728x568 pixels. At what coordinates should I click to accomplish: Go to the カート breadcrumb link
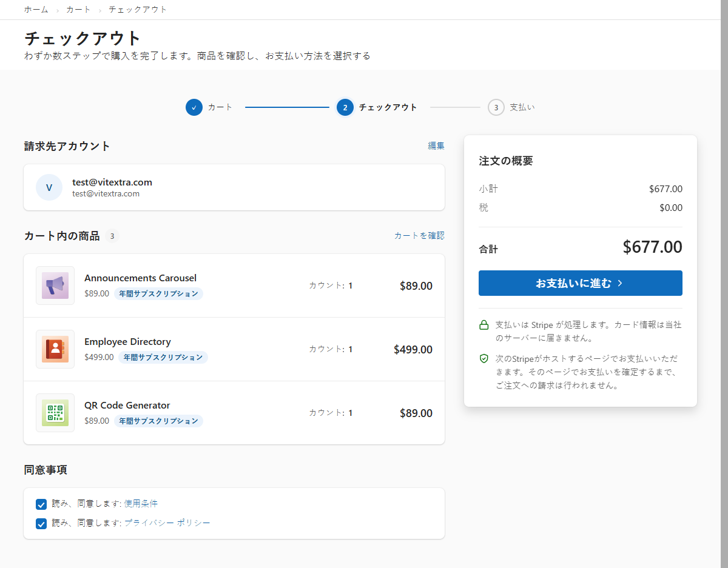[79, 10]
